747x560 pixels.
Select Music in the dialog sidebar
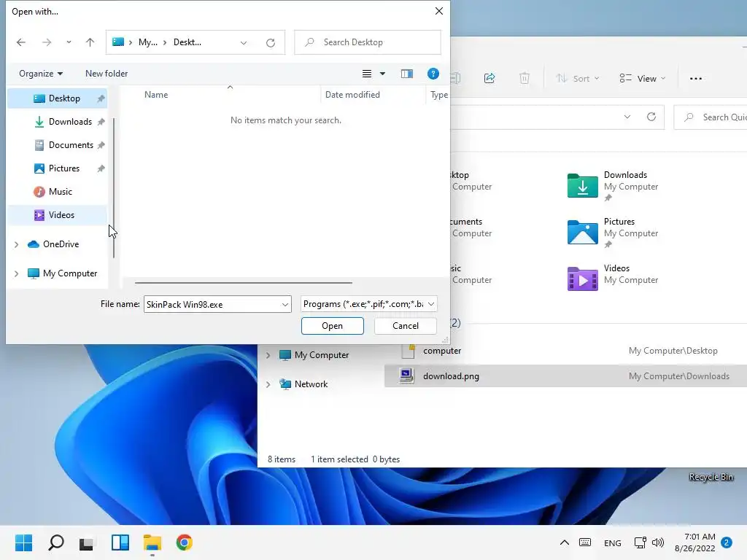click(57, 192)
